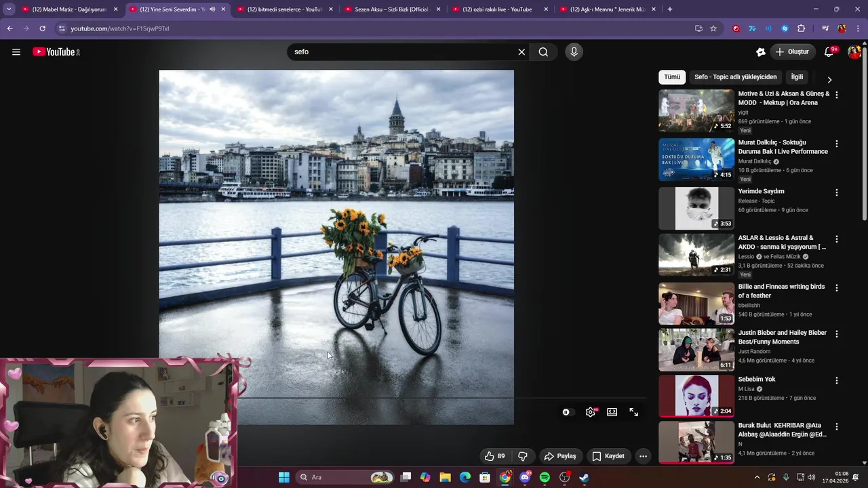Open options for Billie and Finneas video
Image resolution: width=868 pixels, height=488 pixels.
tap(836, 288)
